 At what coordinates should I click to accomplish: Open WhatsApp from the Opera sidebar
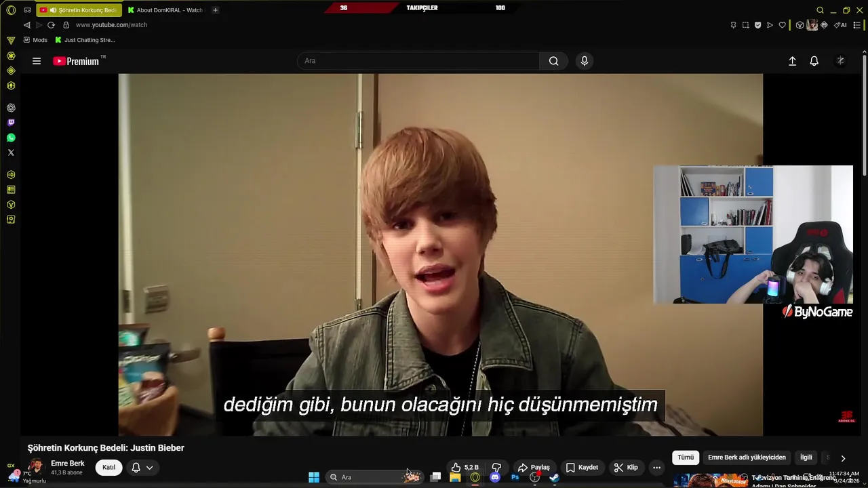pyautogui.click(x=11, y=138)
